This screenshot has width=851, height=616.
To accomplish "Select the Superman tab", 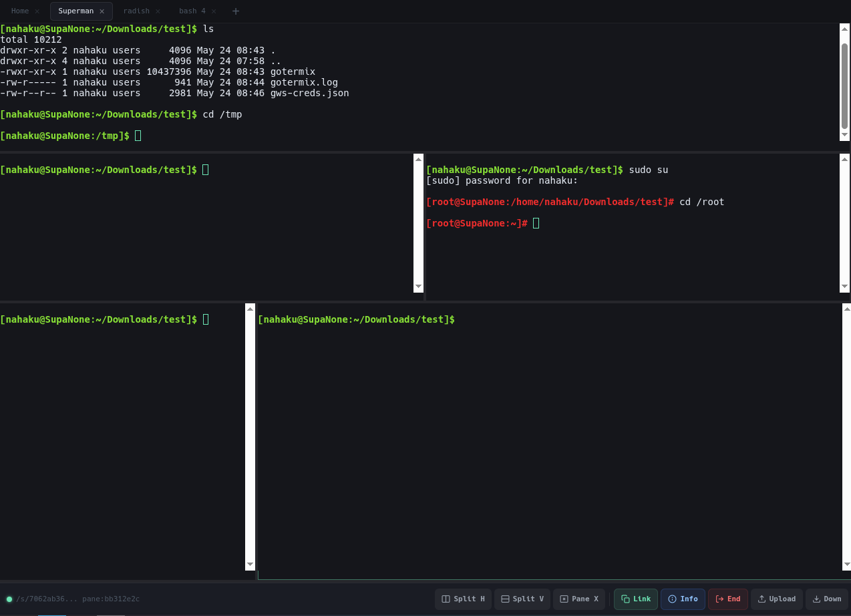I will click(x=75, y=11).
